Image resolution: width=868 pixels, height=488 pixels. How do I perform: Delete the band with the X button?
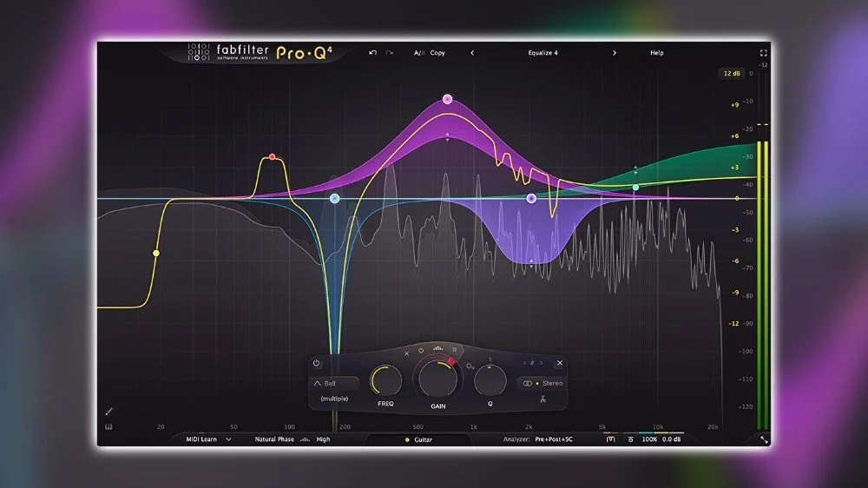tap(560, 363)
